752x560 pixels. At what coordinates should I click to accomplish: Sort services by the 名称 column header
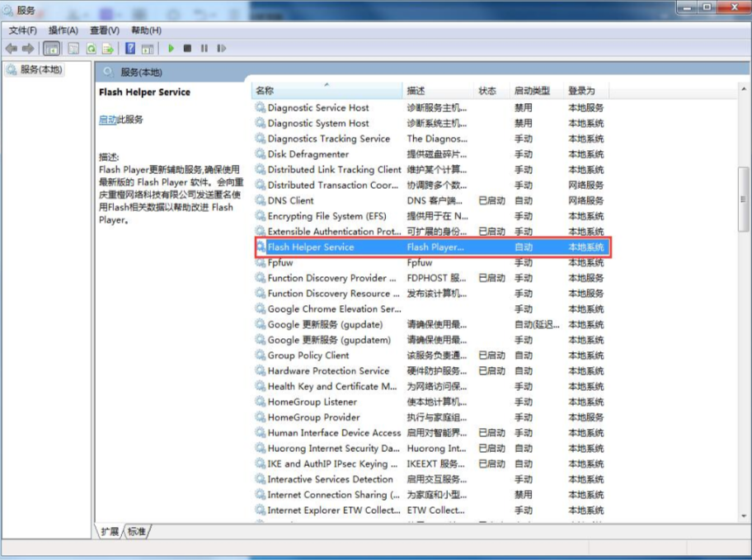[x=326, y=91]
